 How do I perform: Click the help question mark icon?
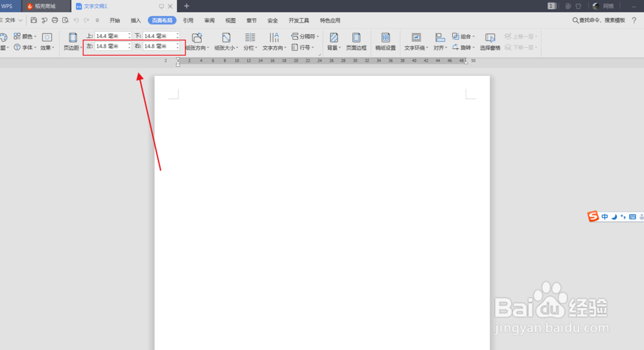(634, 20)
